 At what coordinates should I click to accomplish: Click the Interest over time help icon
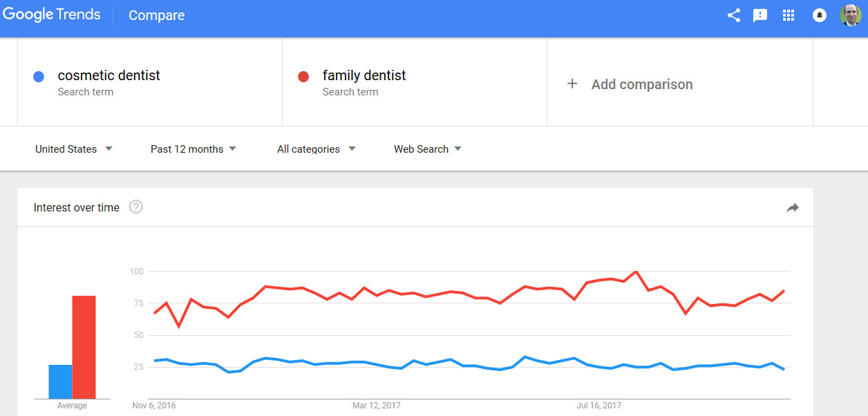point(136,207)
